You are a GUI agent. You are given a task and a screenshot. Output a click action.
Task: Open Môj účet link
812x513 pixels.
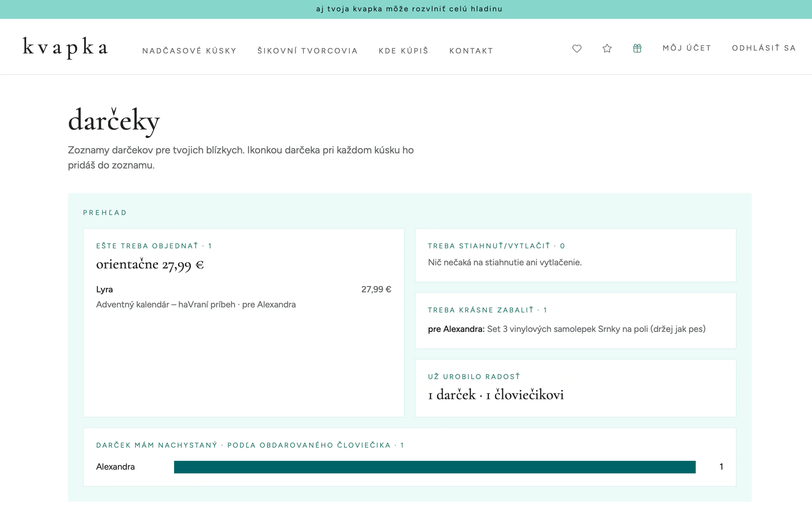(687, 48)
